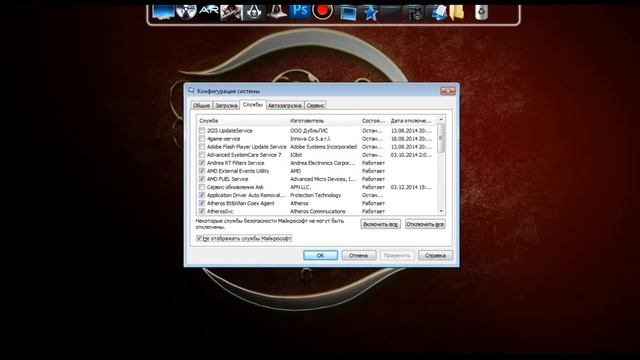Click the Отключить все button

tap(425, 224)
